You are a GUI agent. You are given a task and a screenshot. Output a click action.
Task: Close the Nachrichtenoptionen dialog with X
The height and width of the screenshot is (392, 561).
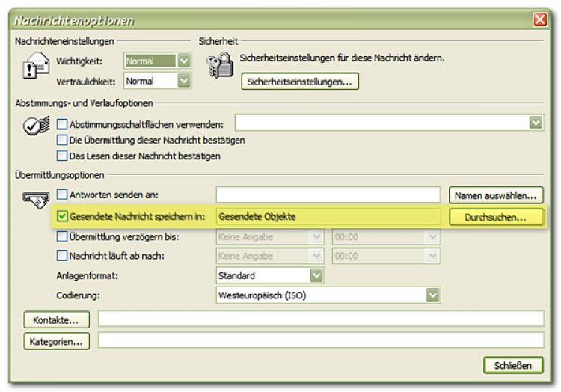[x=539, y=20]
